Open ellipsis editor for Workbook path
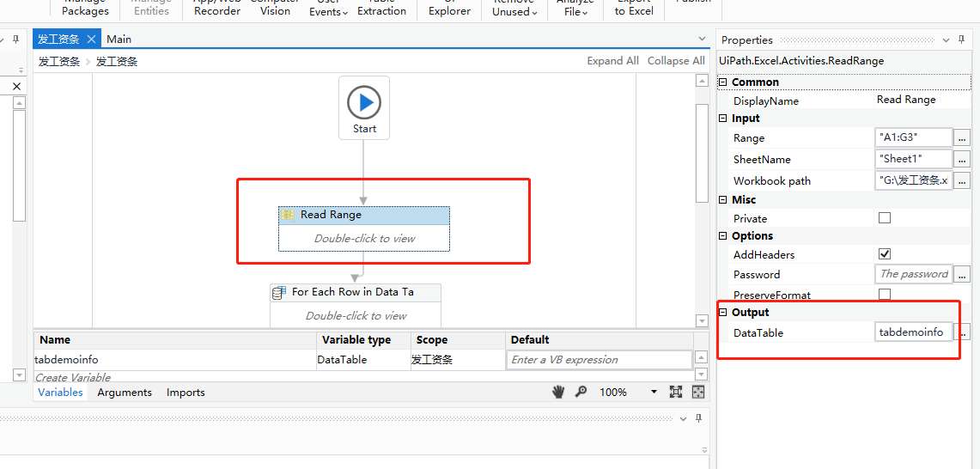980x469 pixels. pos(962,180)
